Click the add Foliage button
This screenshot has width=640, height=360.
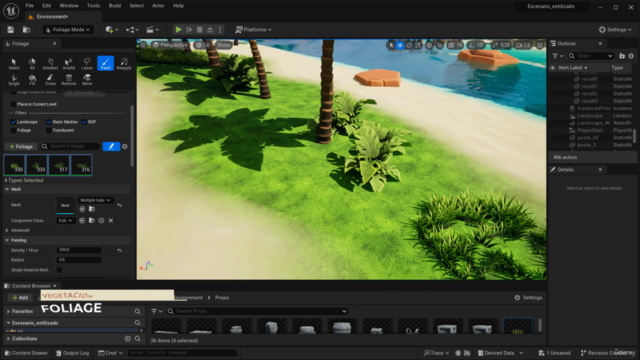click(21, 146)
